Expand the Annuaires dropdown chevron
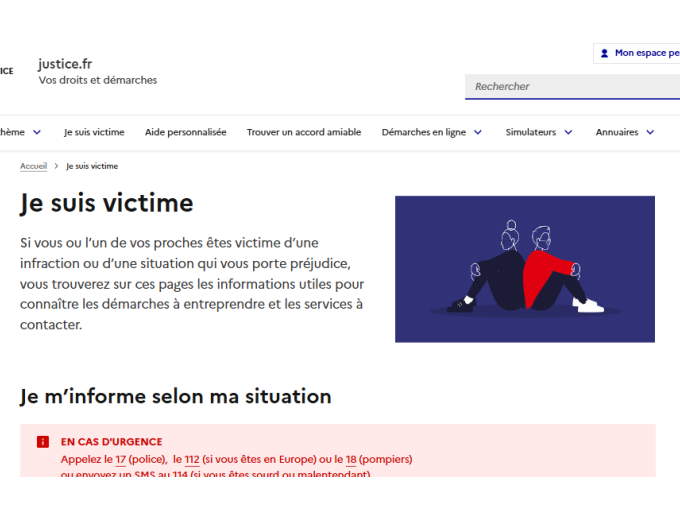Viewport: 680px width, 510px height. coord(650,132)
